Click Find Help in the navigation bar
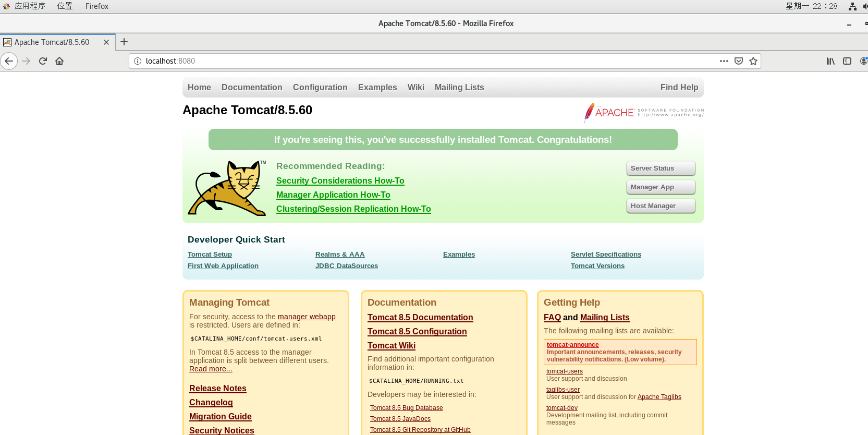Viewport: 868px width, 435px height. 679,88
